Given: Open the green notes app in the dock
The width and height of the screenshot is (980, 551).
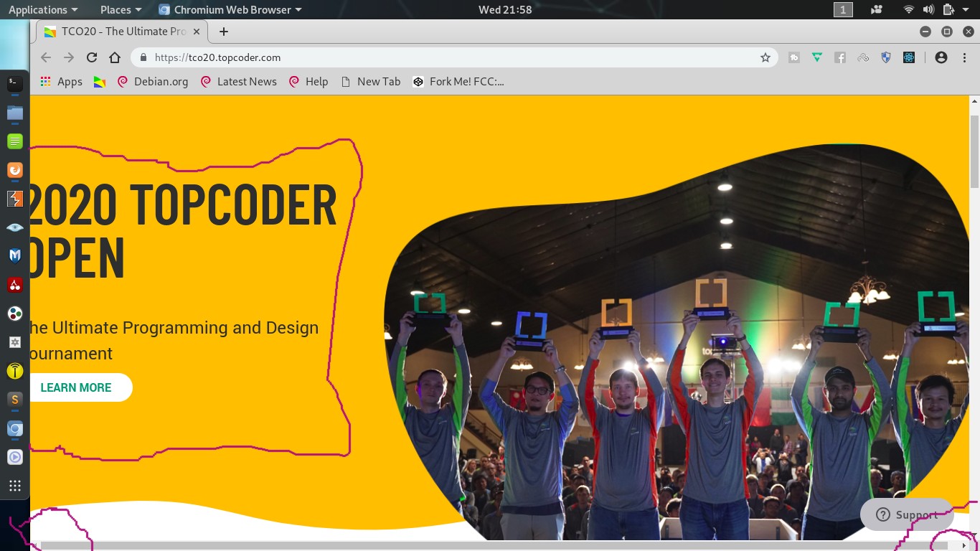Looking at the screenshot, I should pos(15,141).
